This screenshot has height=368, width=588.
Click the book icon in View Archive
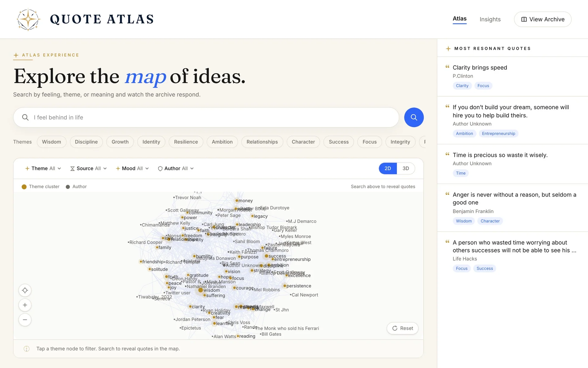(x=524, y=19)
